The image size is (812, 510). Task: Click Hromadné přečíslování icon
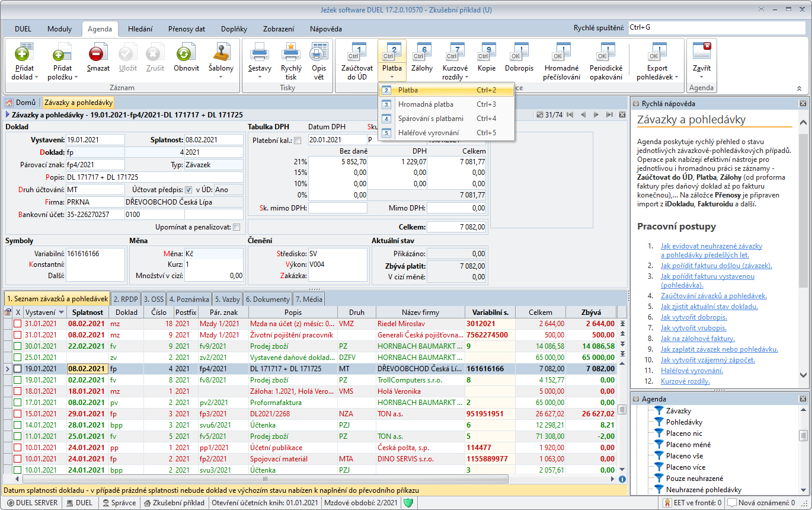561,53
